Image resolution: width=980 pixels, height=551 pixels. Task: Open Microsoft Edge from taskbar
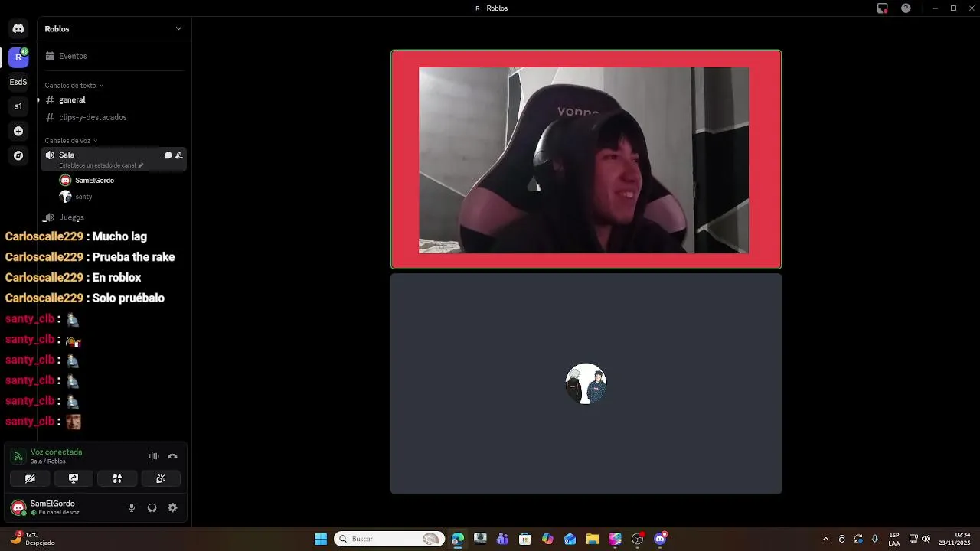pyautogui.click(x=458, y=539)
